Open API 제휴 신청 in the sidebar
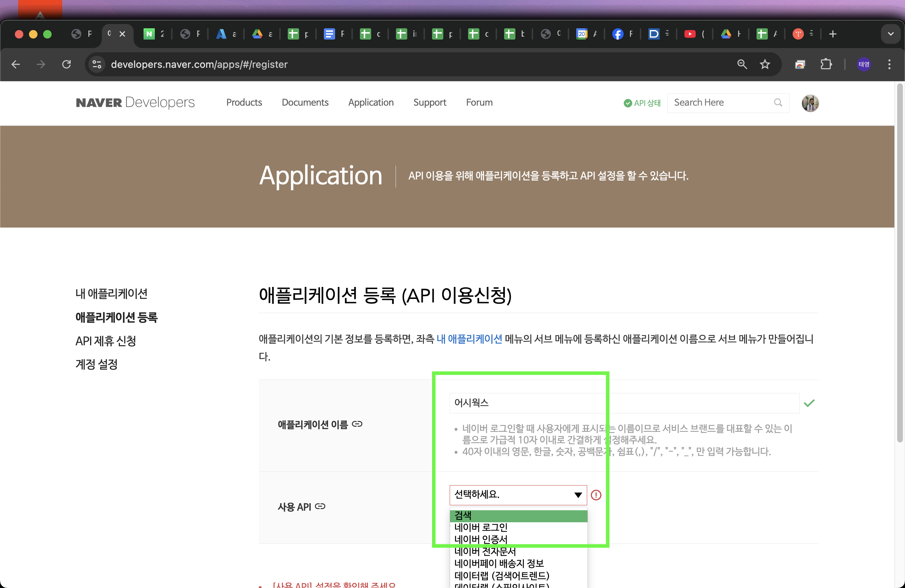The width and height of the screenshot is (905, 588). [x=106, y=341]
